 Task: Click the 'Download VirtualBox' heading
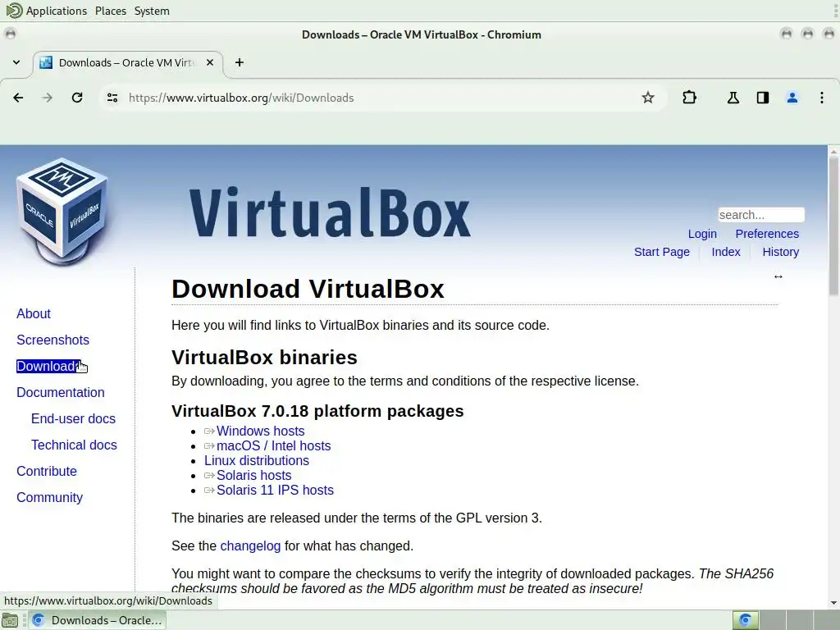pyautogui.click(x=308, y=289)
